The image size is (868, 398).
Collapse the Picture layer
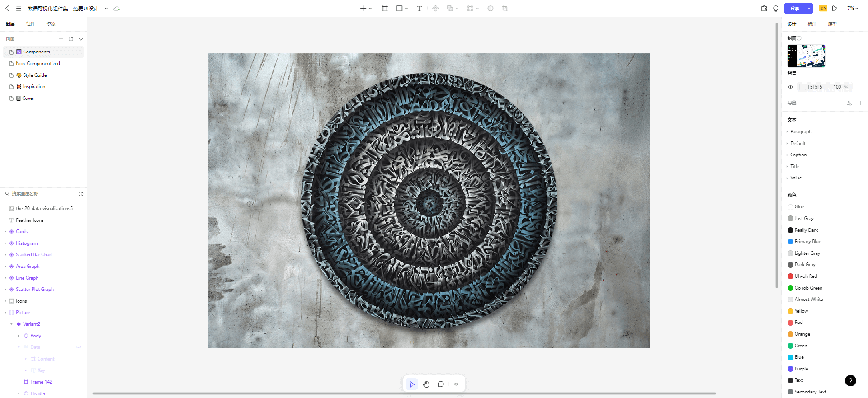click(6, 313)
